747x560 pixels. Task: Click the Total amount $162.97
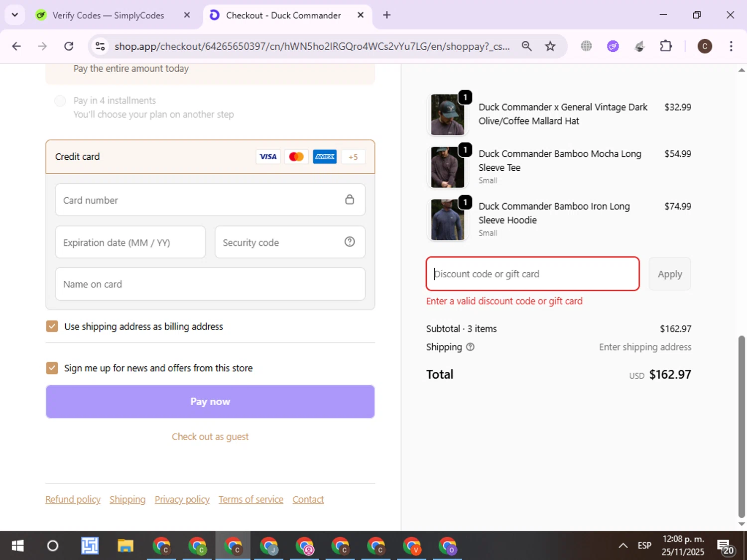670,374
